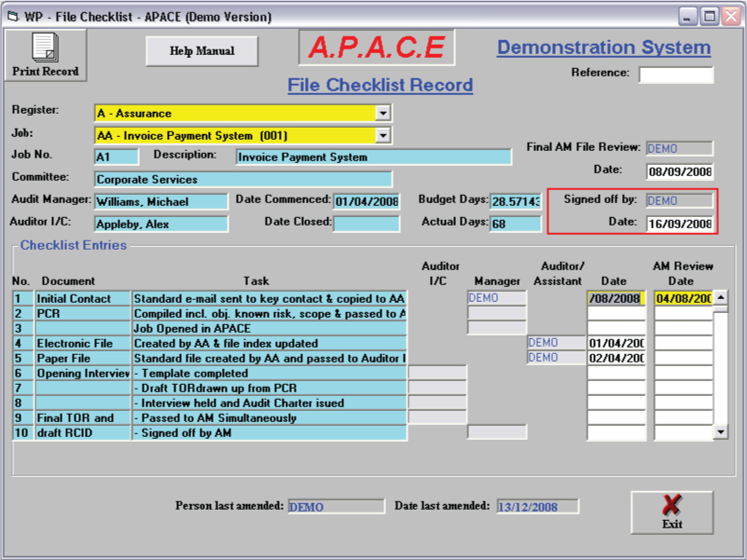Select task Interview held and Audit Charter issued

(270, 403)
